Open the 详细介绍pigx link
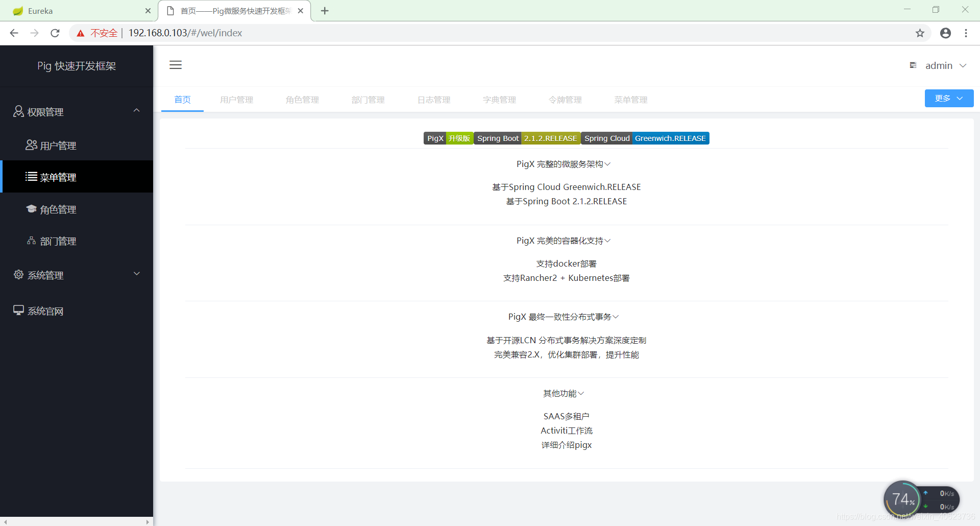Screen dimensions: 980x526 [567, 445]
